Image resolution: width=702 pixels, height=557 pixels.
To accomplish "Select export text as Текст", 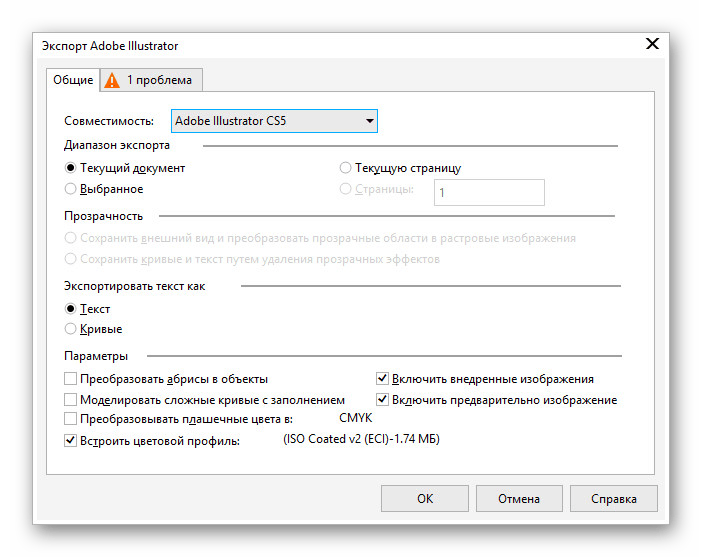I will click(x=70, y=309).
